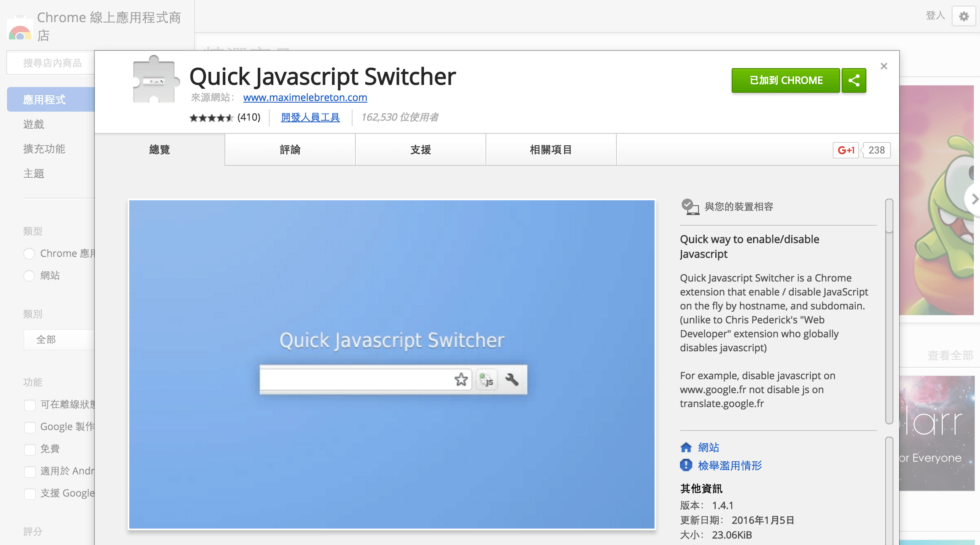Select the Chrome 應用程式 radio button
The height and width of the screenshot is (545, 980).
coord(29,254)
